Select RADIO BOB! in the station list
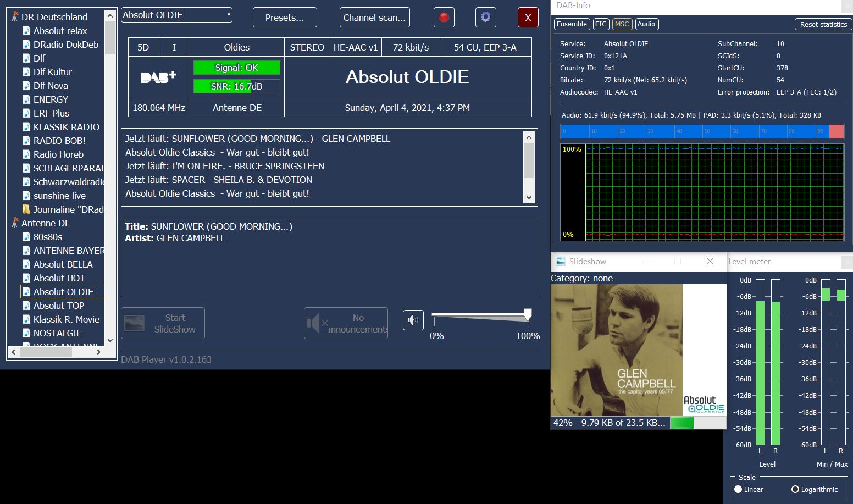 click(59, 141)
